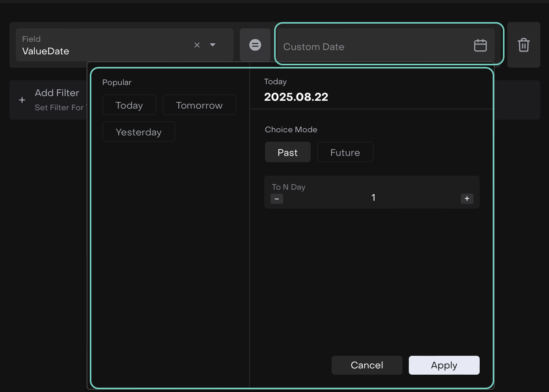Screen dimensions: 549x392
Task: Select Past choice mode
Action: [287, 152]
